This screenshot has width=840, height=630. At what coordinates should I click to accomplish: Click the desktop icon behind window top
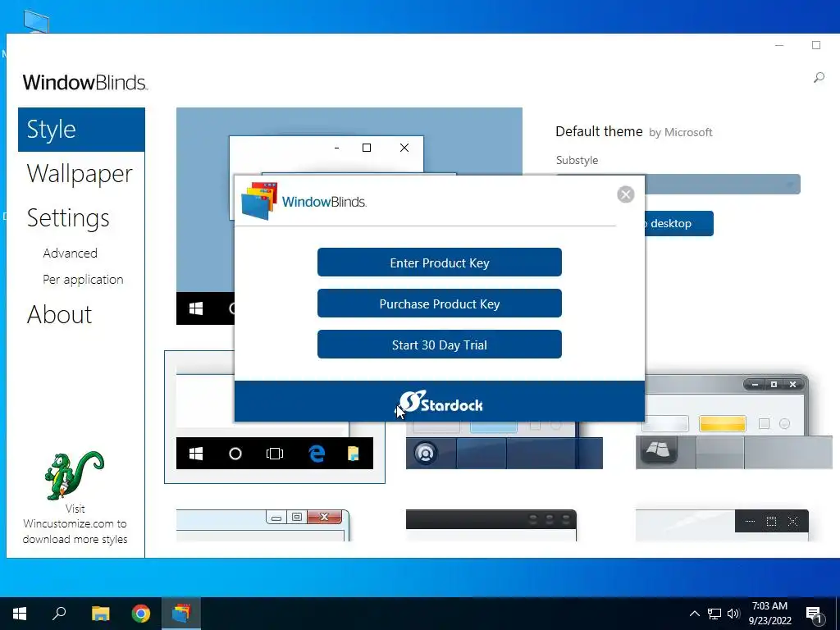pos(36,22)
